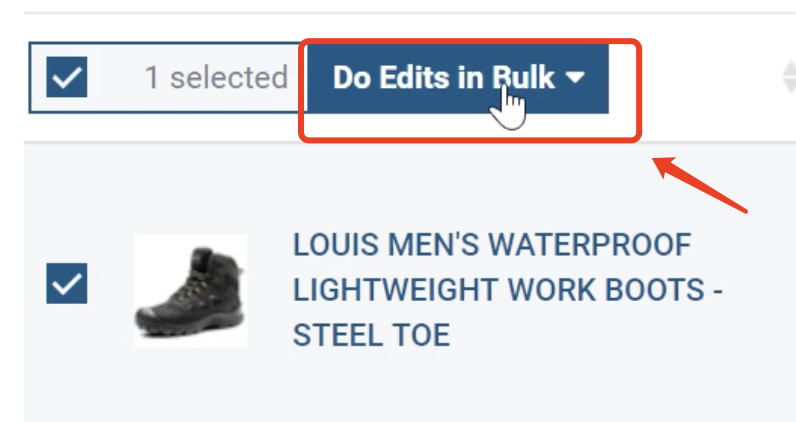Click the "1 selected" count label
Image resolution: width=796 pixels, height=422 pixels.
click(x=215, y=78)
